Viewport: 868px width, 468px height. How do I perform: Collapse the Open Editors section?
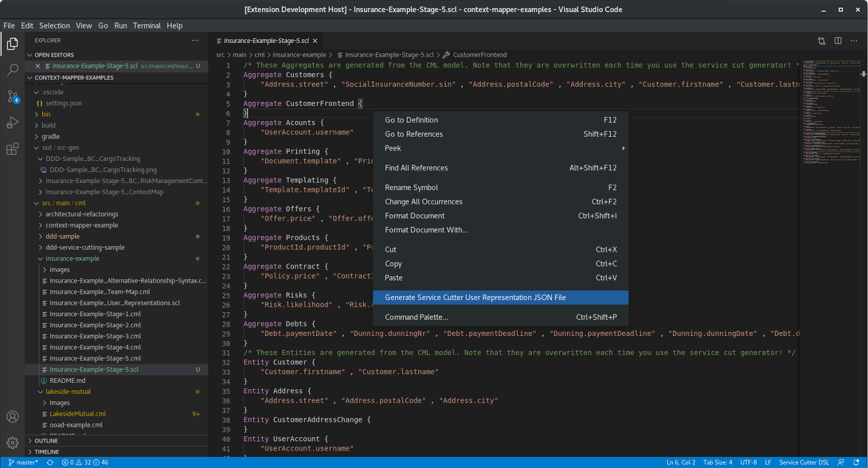pos(116,55)
